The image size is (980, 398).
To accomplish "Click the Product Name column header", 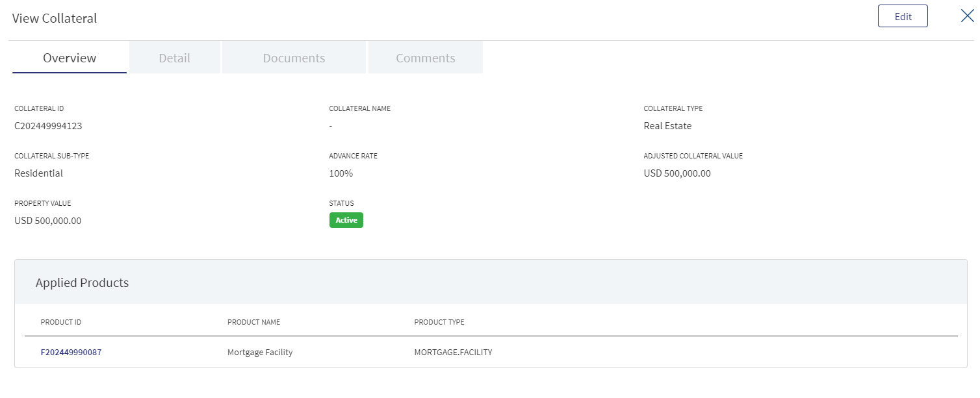I will click(253, 322).
